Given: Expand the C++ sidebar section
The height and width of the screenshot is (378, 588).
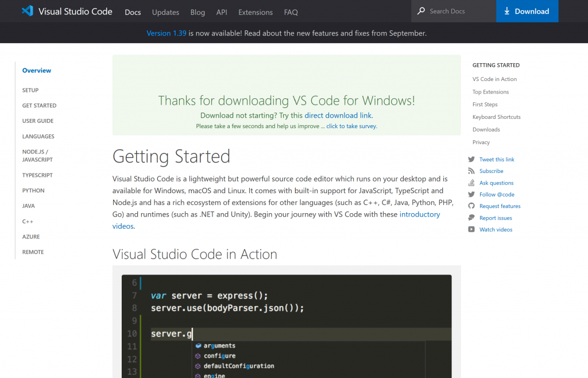Looking at the screenshot, I should (28, 222).
